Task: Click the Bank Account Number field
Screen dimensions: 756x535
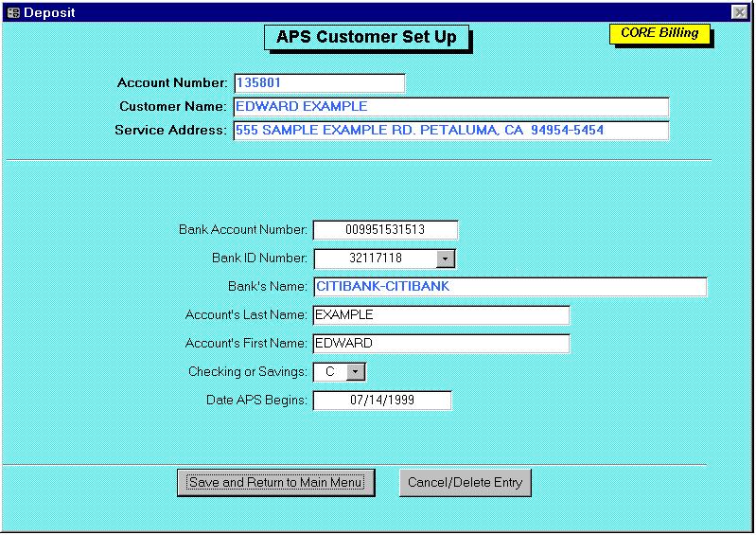Action: click(x=385, y=230)
